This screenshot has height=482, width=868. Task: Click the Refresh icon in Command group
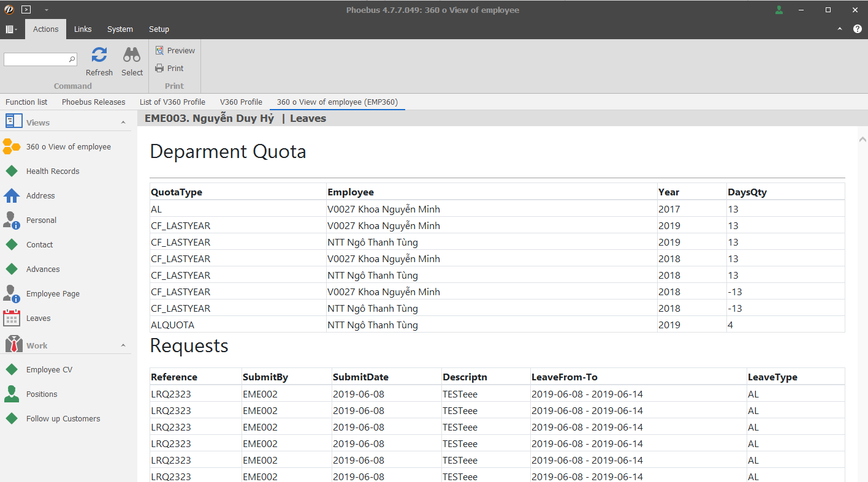pos(99,55)
